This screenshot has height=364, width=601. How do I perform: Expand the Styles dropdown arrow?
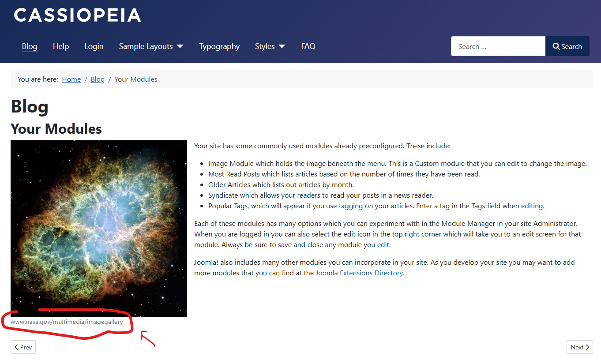282,46
